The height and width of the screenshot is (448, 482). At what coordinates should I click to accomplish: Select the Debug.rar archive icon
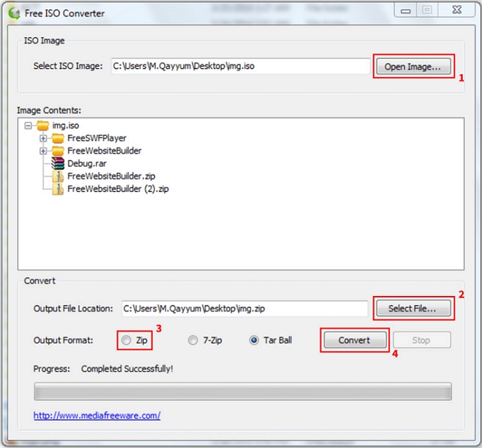[x=59, y=163]
